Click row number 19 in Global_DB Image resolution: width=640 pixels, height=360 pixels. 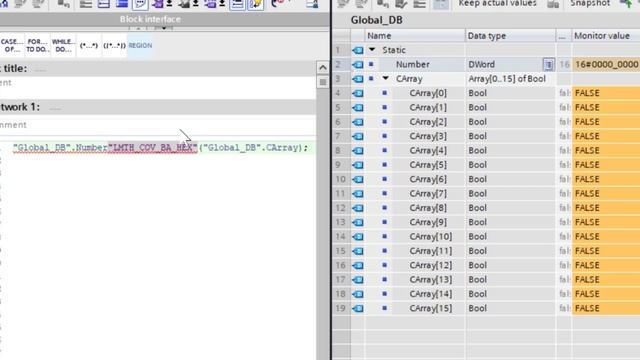click(x=341, y=308)
